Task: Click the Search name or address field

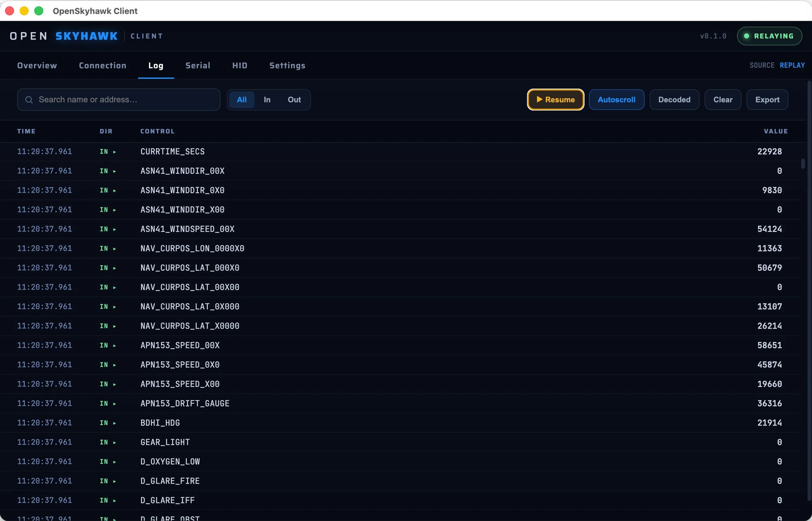Action: [119, 99]
